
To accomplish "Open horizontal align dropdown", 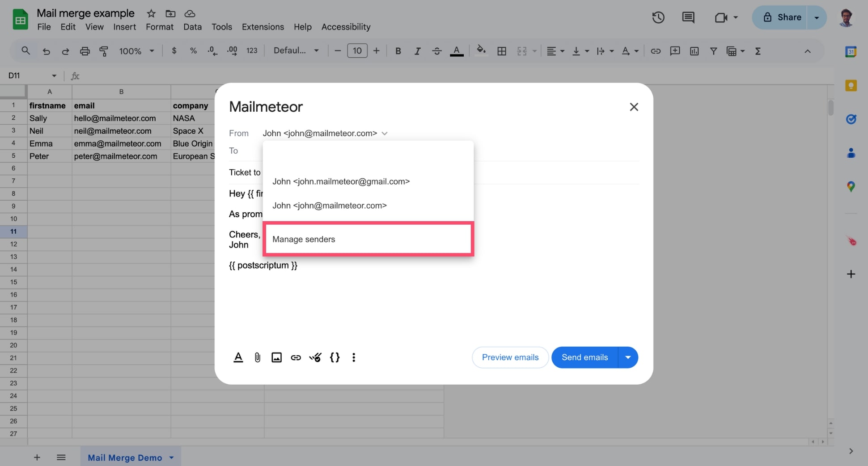I will coord(555,51).
